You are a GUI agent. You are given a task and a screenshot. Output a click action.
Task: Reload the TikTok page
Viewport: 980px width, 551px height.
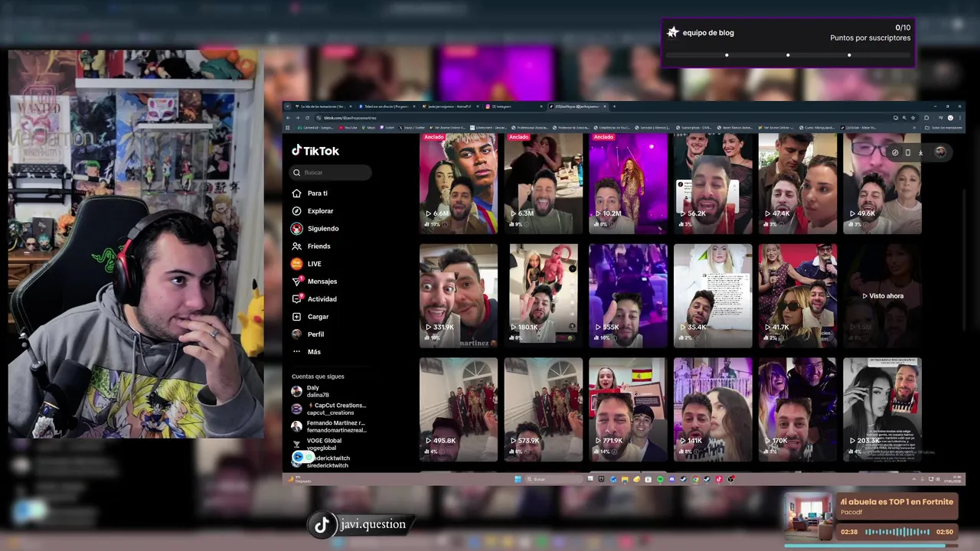click(x=307, y=118)
